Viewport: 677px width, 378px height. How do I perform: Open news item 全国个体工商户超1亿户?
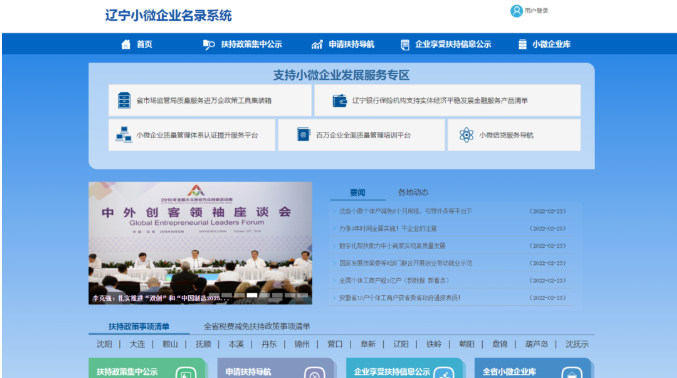coord(394,280)
